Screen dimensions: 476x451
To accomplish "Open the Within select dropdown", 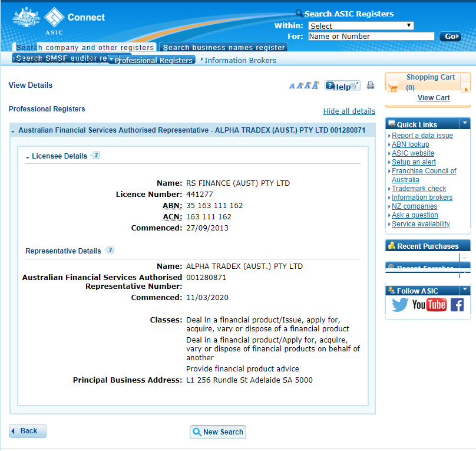I will pos(361,26).
